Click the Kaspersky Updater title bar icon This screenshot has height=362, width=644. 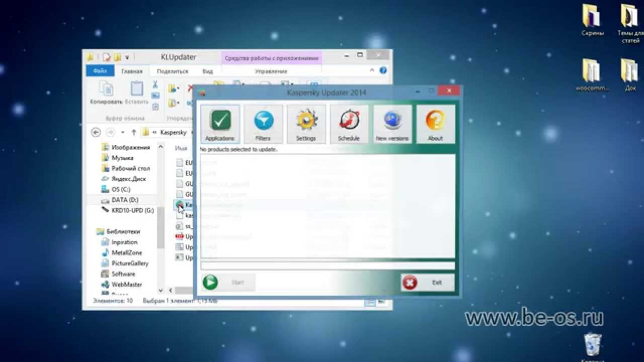click(x=202, y=93)
